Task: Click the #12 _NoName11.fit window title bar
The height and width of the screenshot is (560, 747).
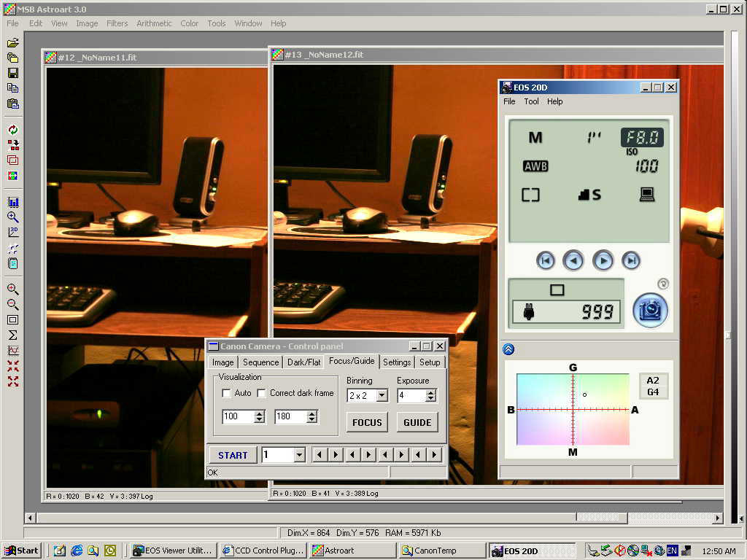Action: (155, 58)
